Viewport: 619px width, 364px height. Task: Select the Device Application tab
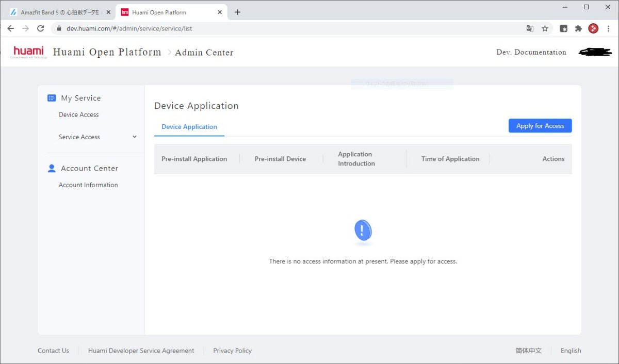(189, 127)
